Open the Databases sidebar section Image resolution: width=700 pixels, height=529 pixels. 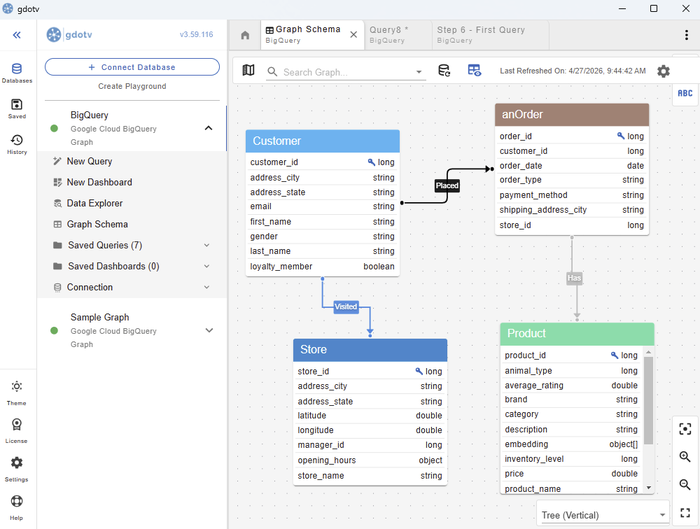tap(17, 73)
